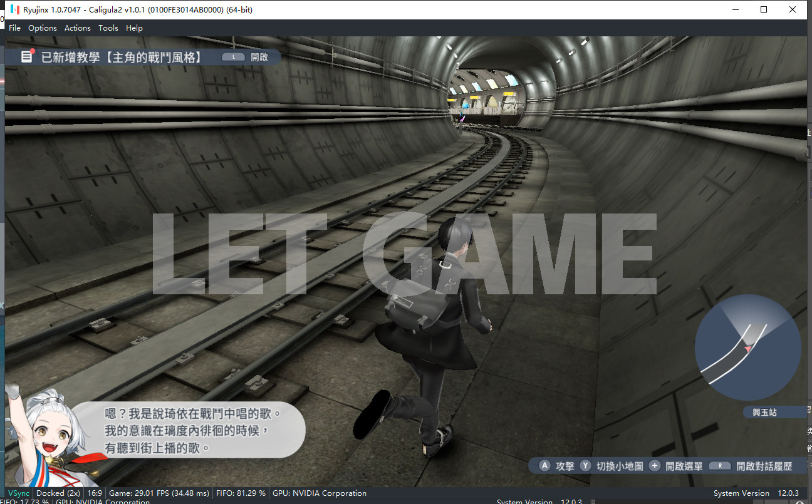Image resolution: width=812 pixels, height=504 pixels.
Task: Click the plus icon to open menu
Action: pyautogui.click(x=654, y=466)
